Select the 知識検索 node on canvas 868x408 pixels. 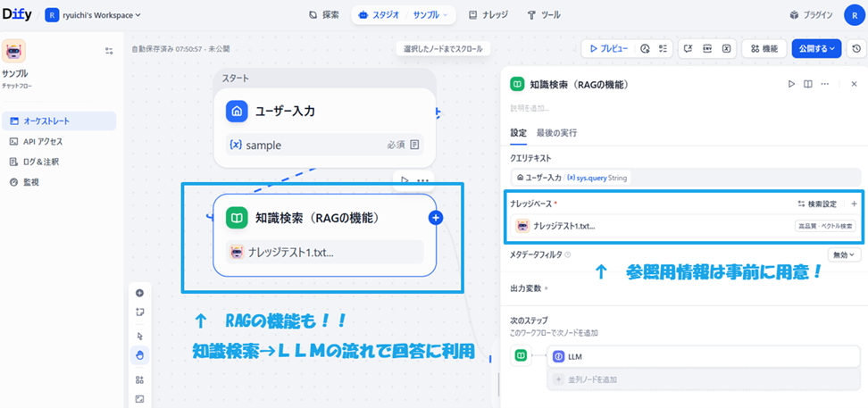coord(324,235)
